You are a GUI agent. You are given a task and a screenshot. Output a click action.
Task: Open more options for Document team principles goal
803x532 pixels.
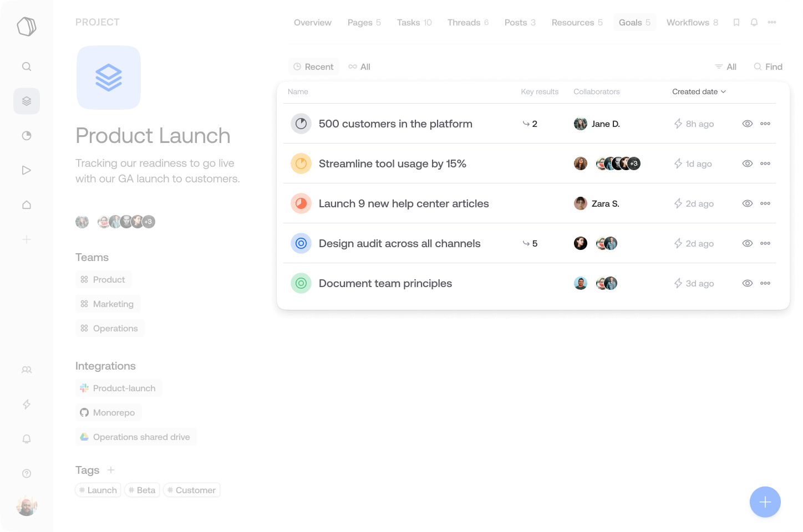click(x=765, y=283)
